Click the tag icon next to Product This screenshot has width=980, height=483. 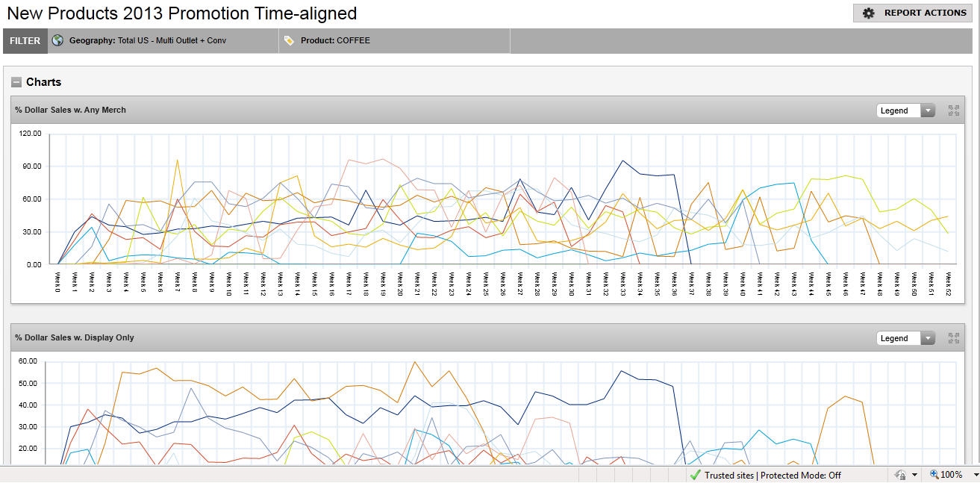(289, 40)
